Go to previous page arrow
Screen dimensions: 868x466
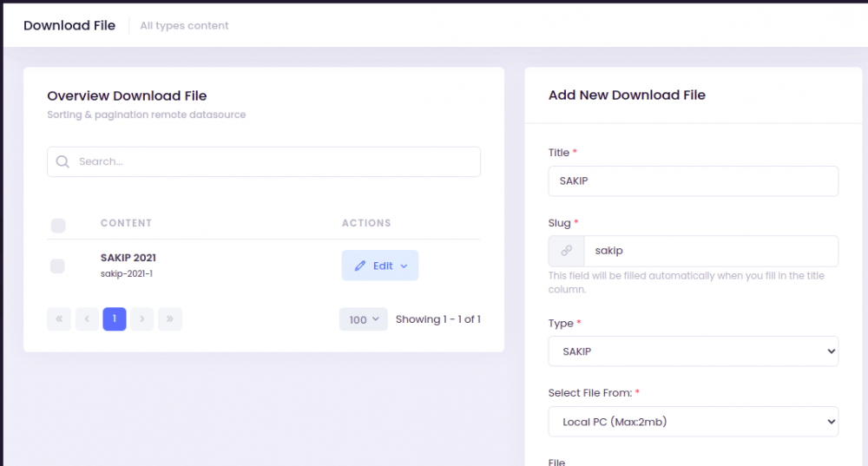coord(87,319)
